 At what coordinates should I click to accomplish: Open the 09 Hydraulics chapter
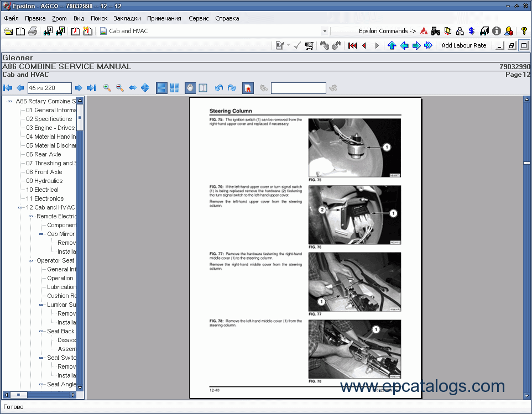[44, 181]
